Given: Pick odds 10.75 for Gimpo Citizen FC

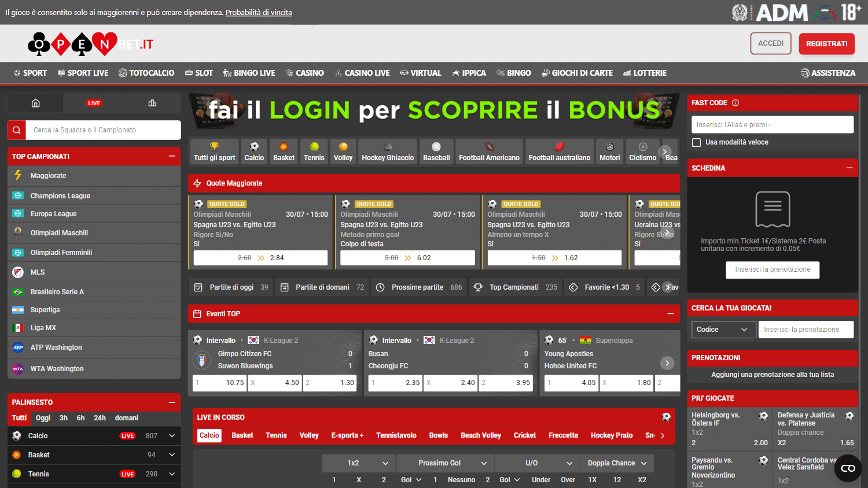Looking at the screenshot, I should point(220,383).
